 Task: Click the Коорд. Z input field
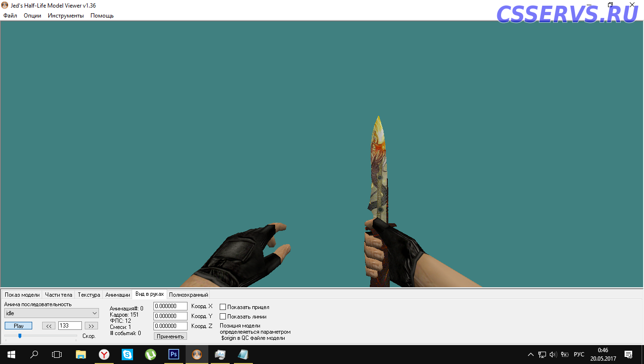coord(170,326)
